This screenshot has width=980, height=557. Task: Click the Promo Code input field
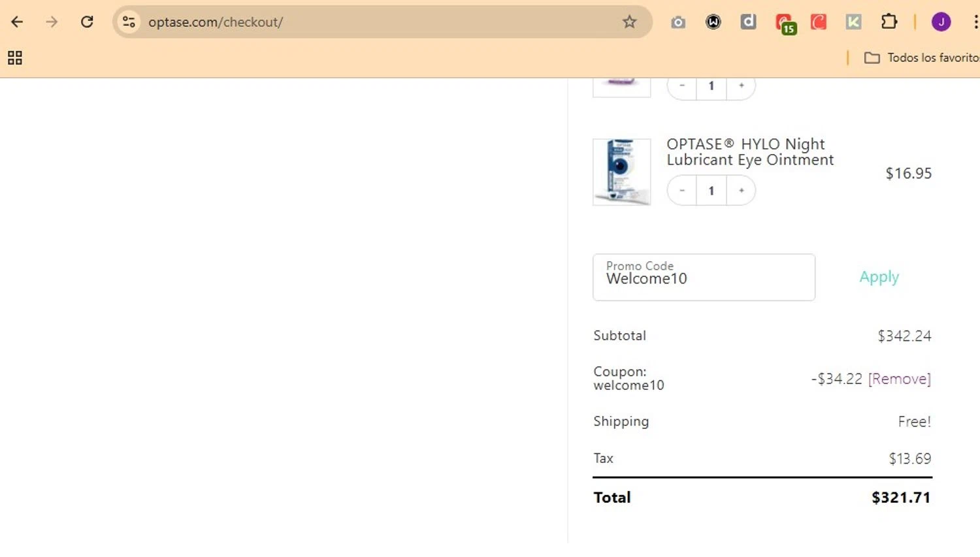point(704,278)
